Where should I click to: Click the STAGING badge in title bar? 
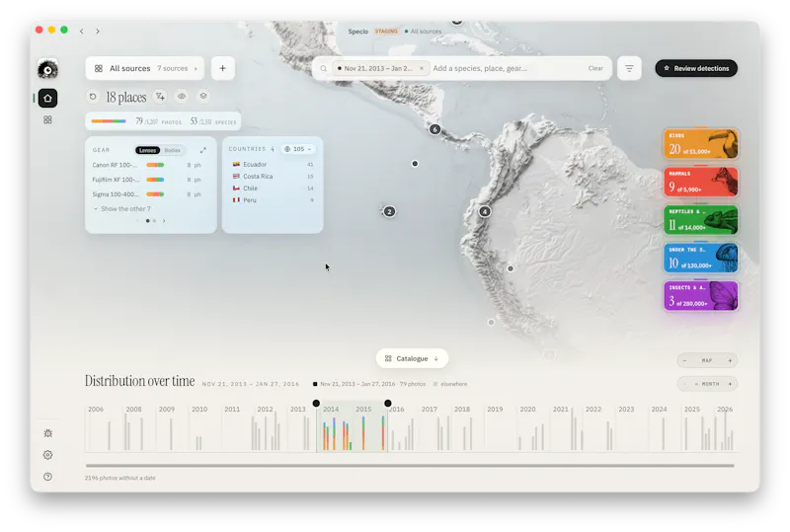[x=386, y=32]
